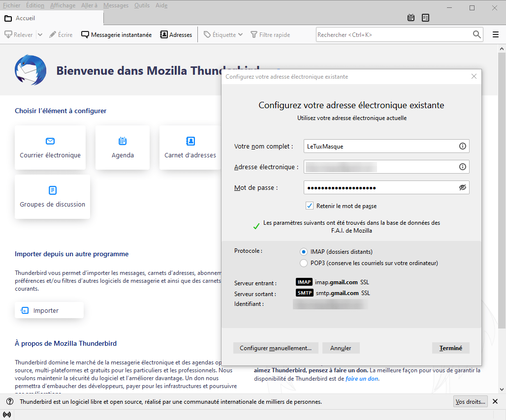Screen dimensions: 506x420
Task: Open the calendar icon in tab bar
Action: point(411,18)
